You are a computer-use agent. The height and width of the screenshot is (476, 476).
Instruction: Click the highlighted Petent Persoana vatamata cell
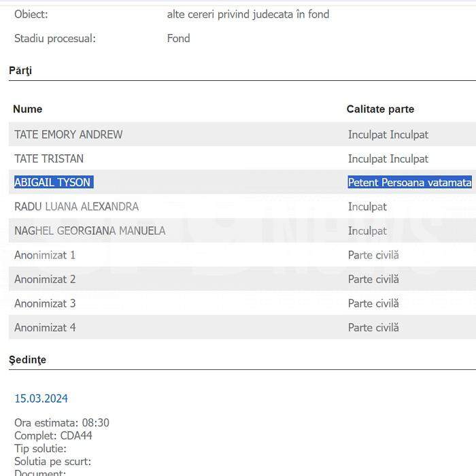pos(409,182)
